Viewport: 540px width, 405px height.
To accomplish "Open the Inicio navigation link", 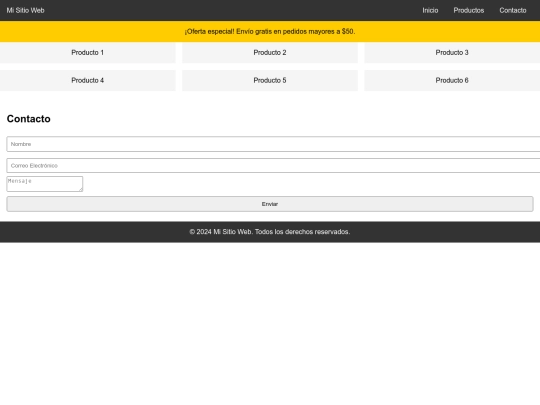I will click(430, 10).
